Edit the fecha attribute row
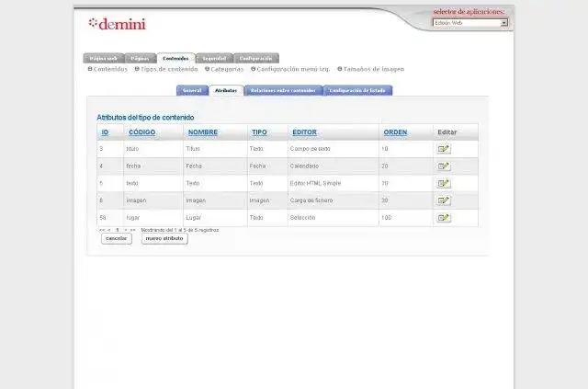The height and width of the screenshot is (389, 588). coord(444,166)
